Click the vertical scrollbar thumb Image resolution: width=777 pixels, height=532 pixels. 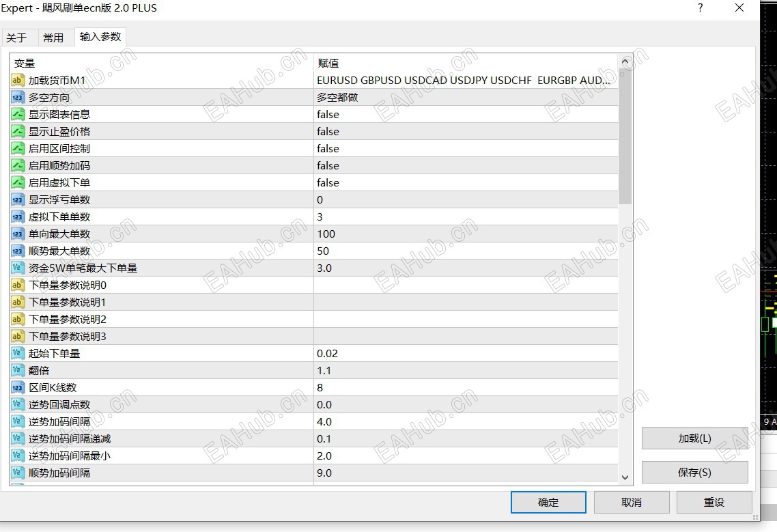[x=625, y=137]
